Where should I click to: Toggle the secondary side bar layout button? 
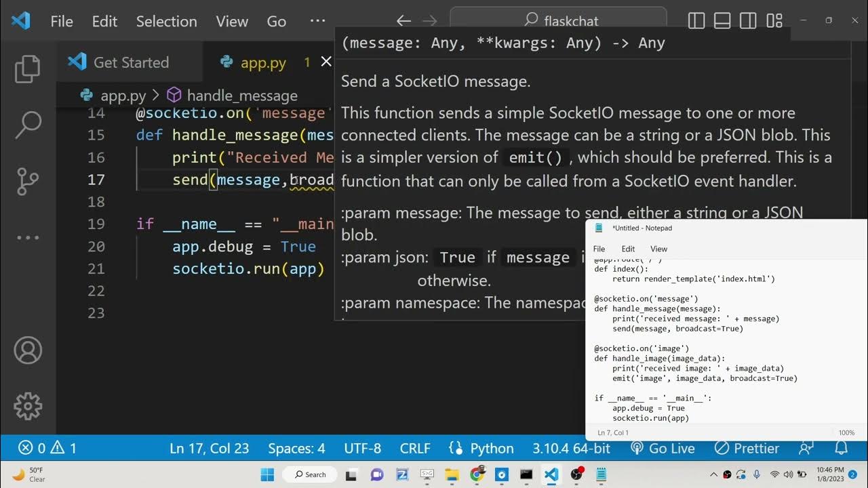[x=748, y=21]
